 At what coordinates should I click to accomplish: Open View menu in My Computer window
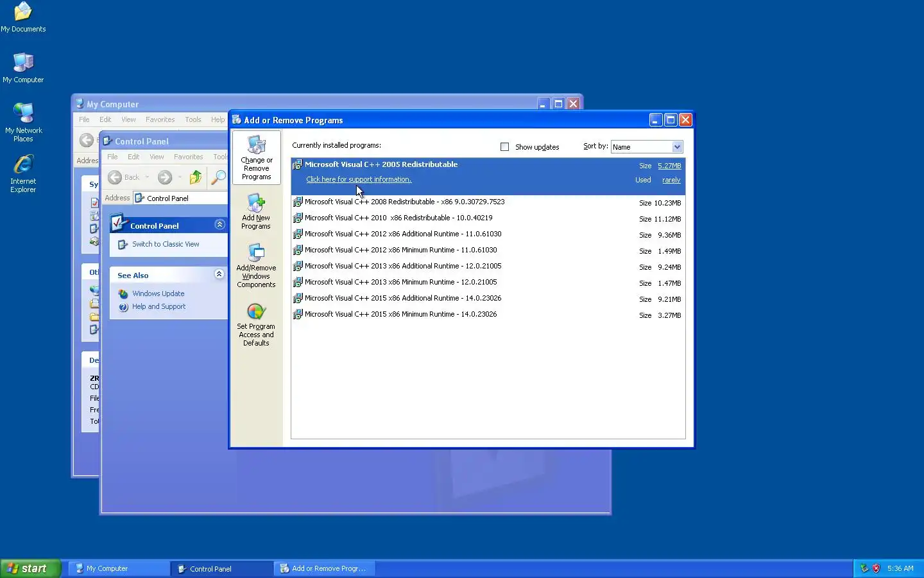click(x=128, y=119)
